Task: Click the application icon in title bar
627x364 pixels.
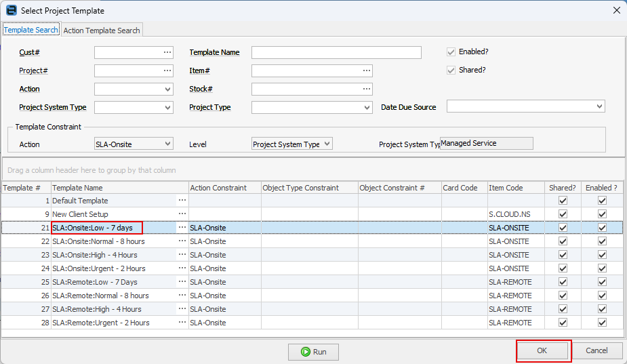Action: click(x=12, y=10)
